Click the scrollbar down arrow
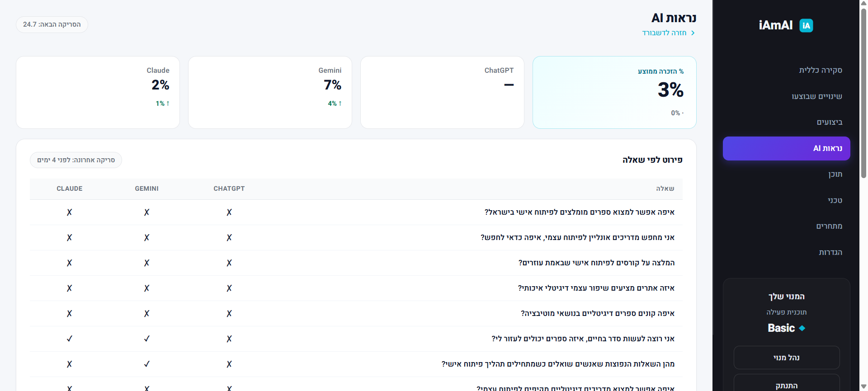The image size is (868, 391). (x=863, y=386)
